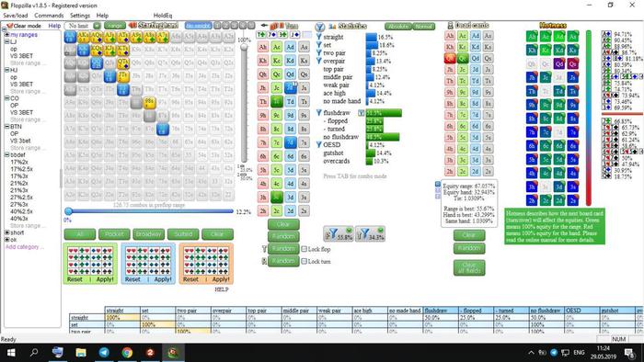Click the Pocket button
Image resolution: width=644 pixels, height=362 pixels.
point(114,234)
